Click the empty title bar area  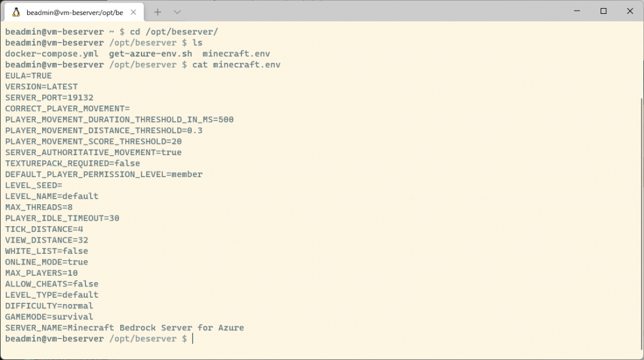pyautogui.click(x=370, y=11)
